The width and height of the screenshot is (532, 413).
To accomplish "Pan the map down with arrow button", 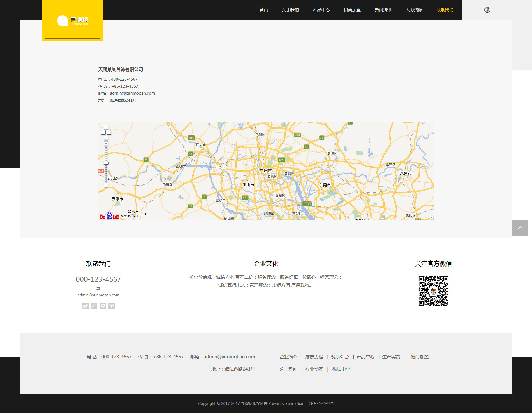I will (106, 138).
